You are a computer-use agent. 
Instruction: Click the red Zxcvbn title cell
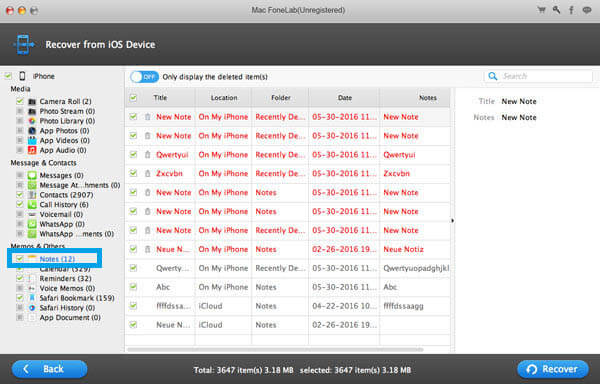(x=169, y=174)
